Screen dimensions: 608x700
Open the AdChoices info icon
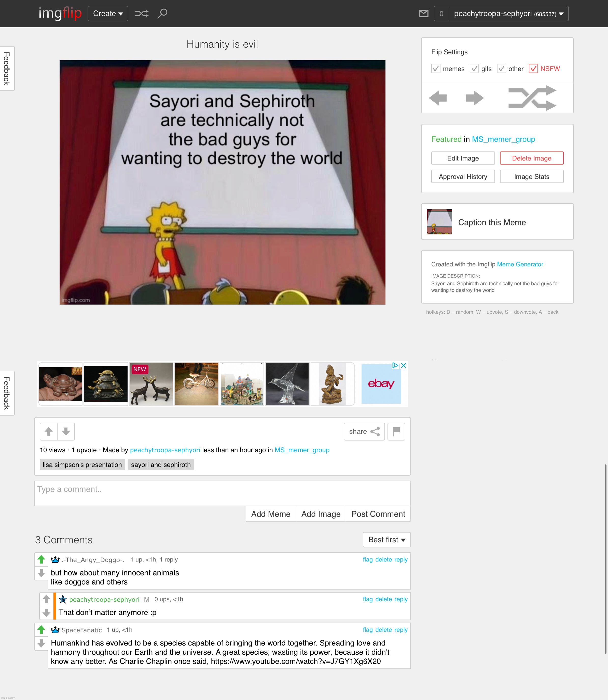395,365
